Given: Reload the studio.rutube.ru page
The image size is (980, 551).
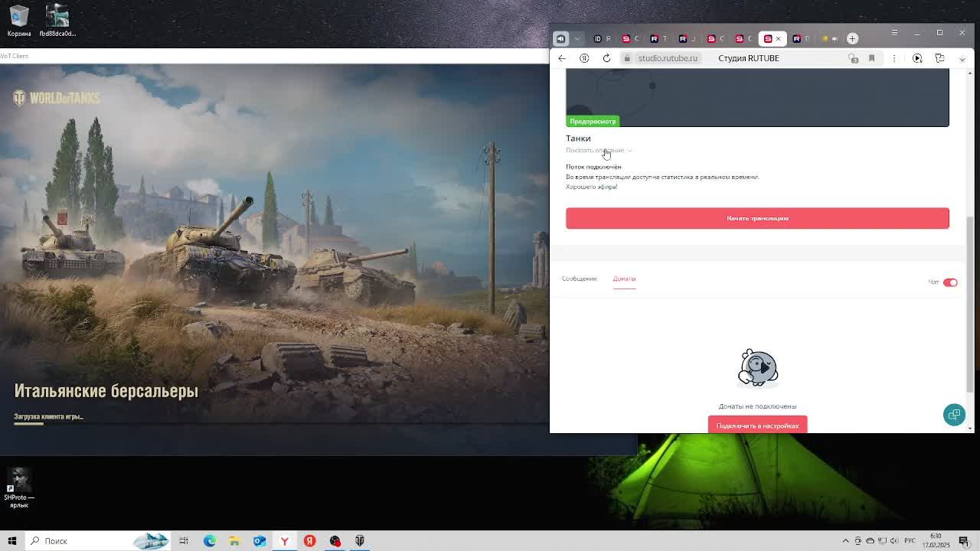Looking at the screenshot, I should click(606, 58).
